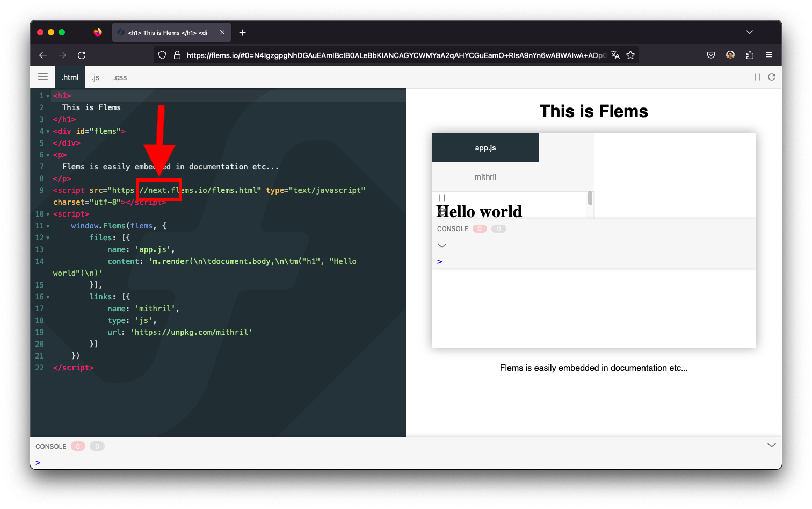This screenshot has width=812, height=509.
Task: Expand the embedded preview console chevron
Action: [x=441, y=245]
